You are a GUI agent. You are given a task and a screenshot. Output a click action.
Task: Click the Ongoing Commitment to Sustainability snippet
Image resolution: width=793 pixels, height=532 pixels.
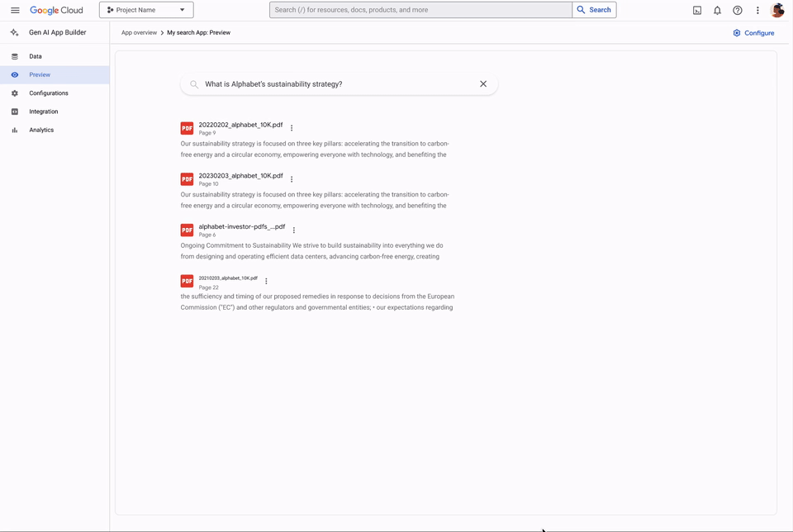311,251
